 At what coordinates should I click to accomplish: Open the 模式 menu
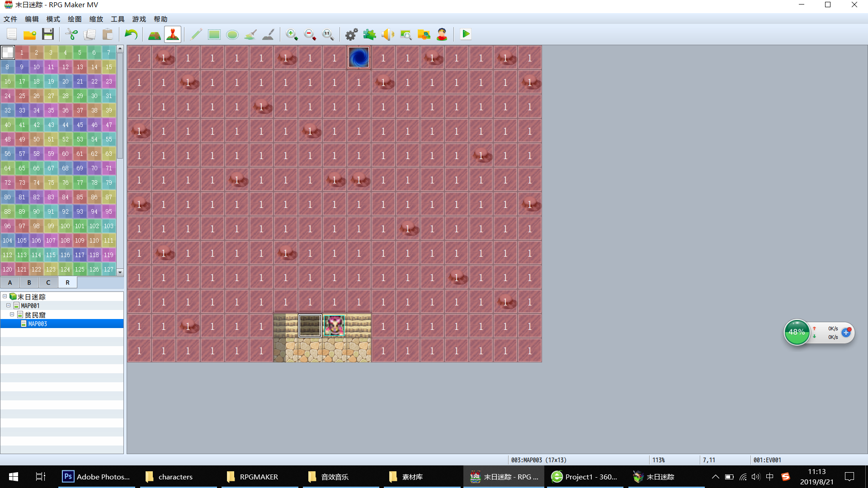pos(53,19)
